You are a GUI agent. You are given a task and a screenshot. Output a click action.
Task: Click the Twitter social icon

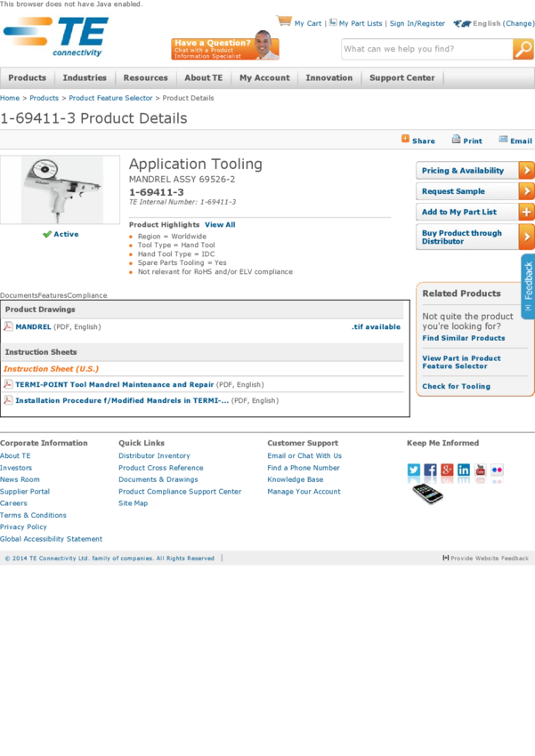click(414, 470)
